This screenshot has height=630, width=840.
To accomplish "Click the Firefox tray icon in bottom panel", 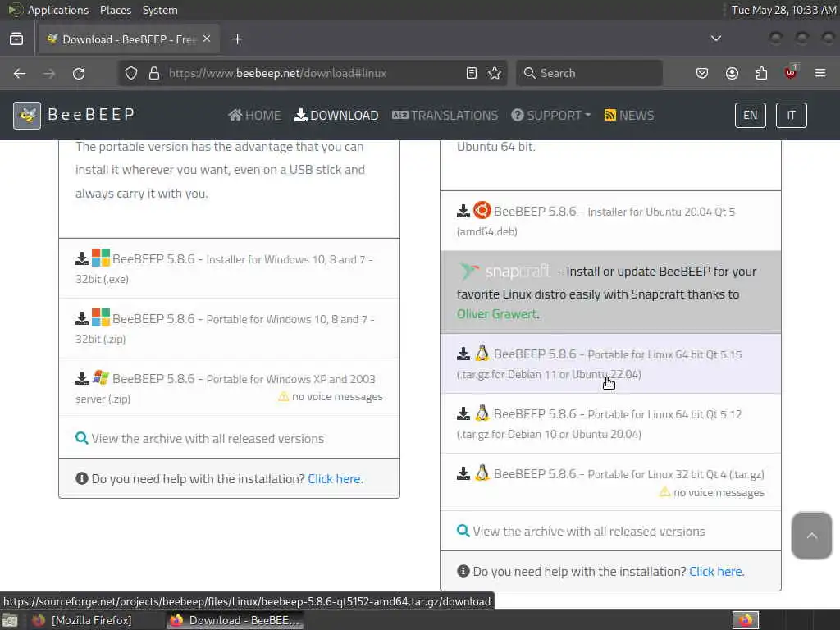I will coord(745,620).
